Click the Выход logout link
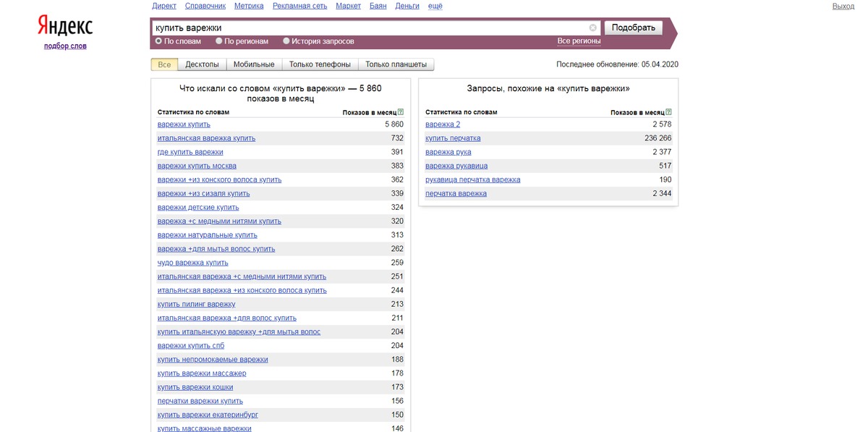Image resolution: width=868 pixels, height=432 pixels. pos(843,6)
